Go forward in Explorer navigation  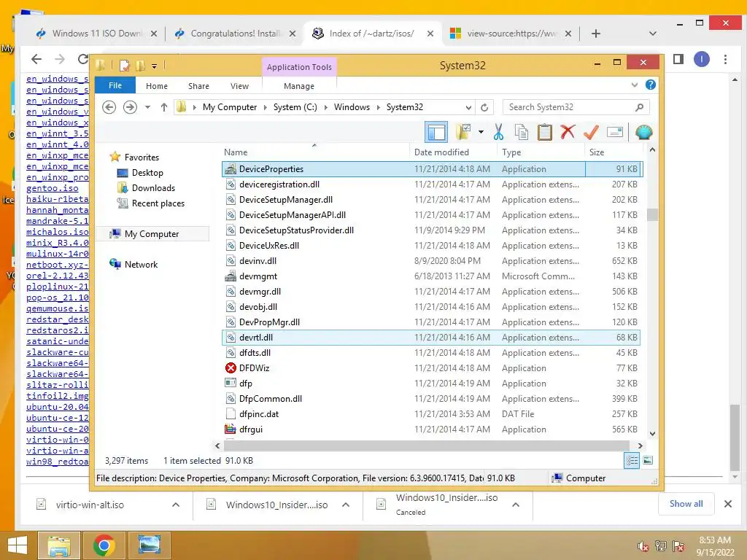[130, 107]
